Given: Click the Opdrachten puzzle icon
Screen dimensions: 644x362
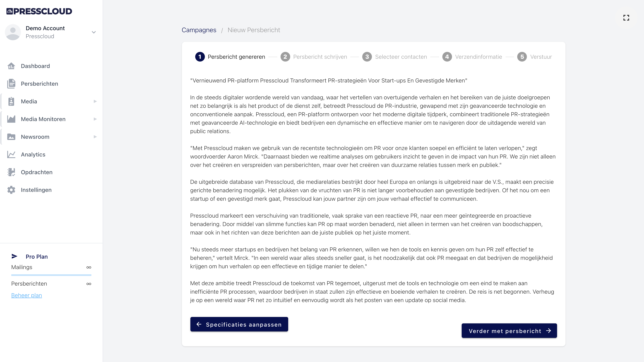Looking at the screenshot, I should [11, 172].
